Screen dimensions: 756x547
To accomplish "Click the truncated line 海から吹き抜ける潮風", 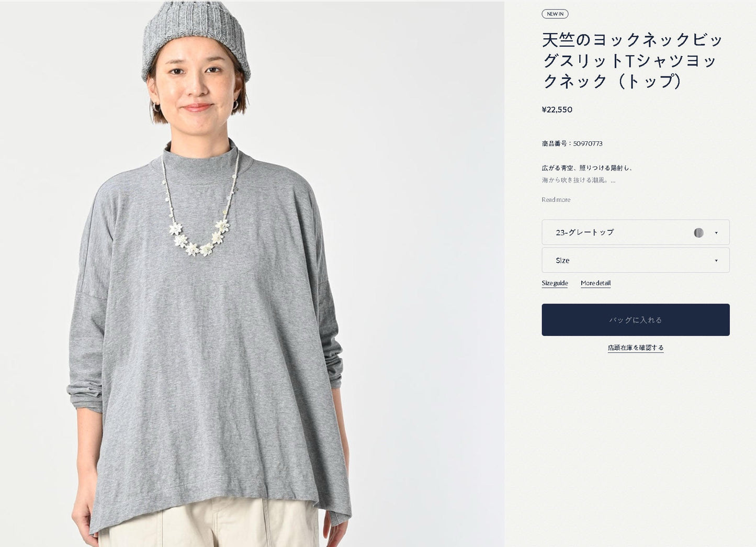I will (579, 180).
